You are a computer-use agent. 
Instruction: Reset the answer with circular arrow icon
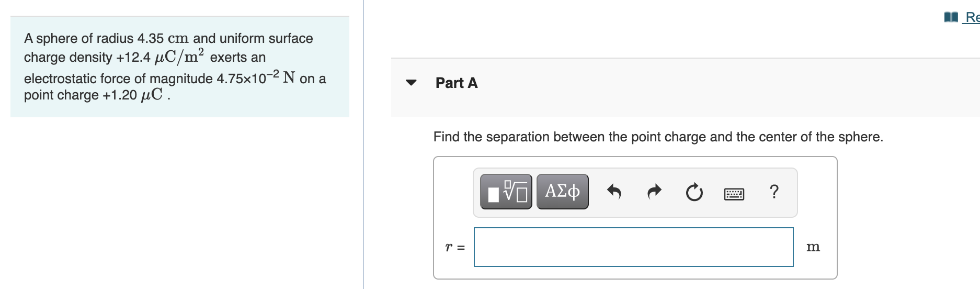click(x=694, y=193)
